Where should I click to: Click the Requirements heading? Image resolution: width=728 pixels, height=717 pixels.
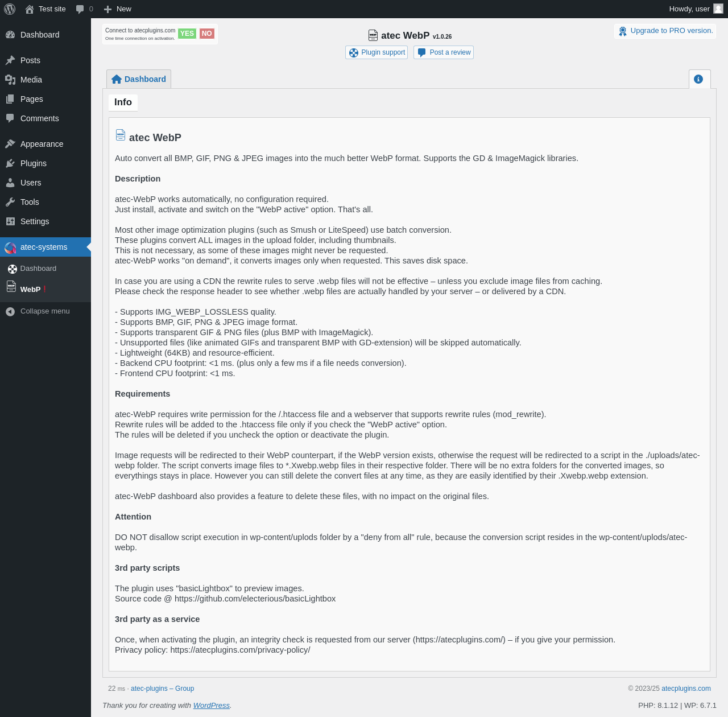(x=142, y=394)
